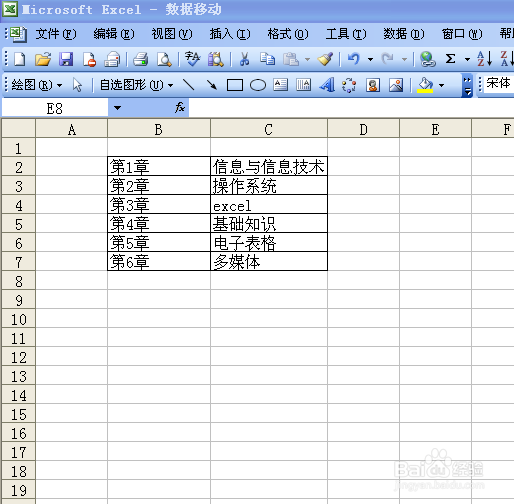Run the Spelling check icon
Viewport: 514px width, 504px height.
pos(192,59)
